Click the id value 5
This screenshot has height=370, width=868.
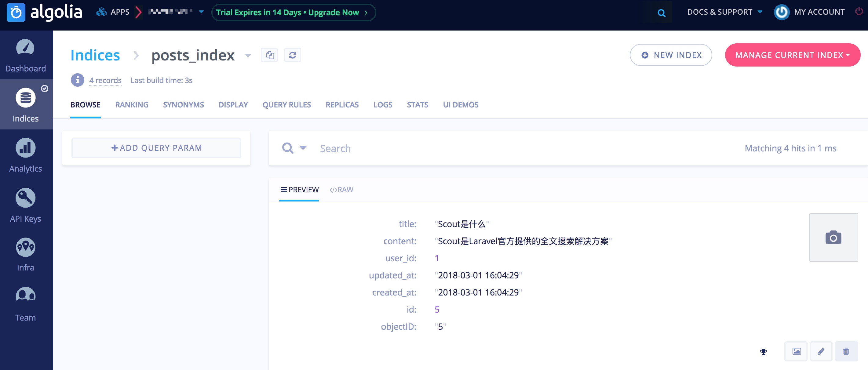[437, 309]
